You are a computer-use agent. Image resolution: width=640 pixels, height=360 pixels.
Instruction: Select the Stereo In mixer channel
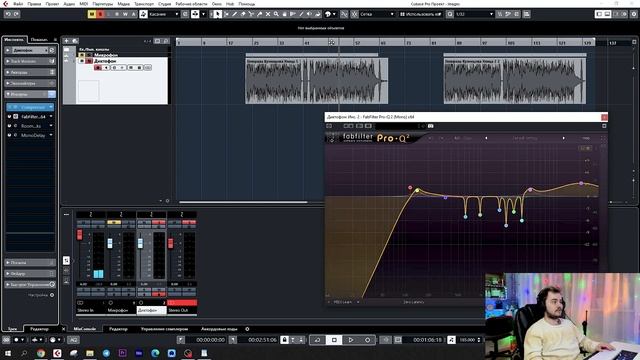pos(91,310)
